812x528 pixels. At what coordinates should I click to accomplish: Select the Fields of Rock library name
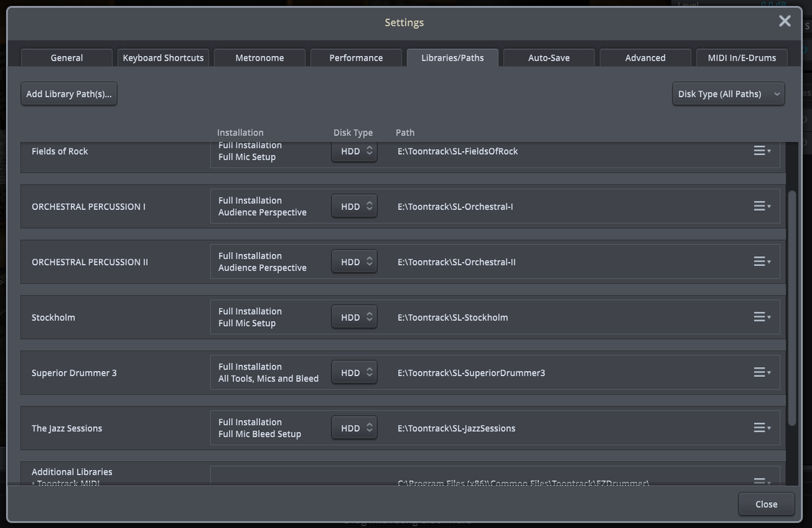tap(59, 151)
